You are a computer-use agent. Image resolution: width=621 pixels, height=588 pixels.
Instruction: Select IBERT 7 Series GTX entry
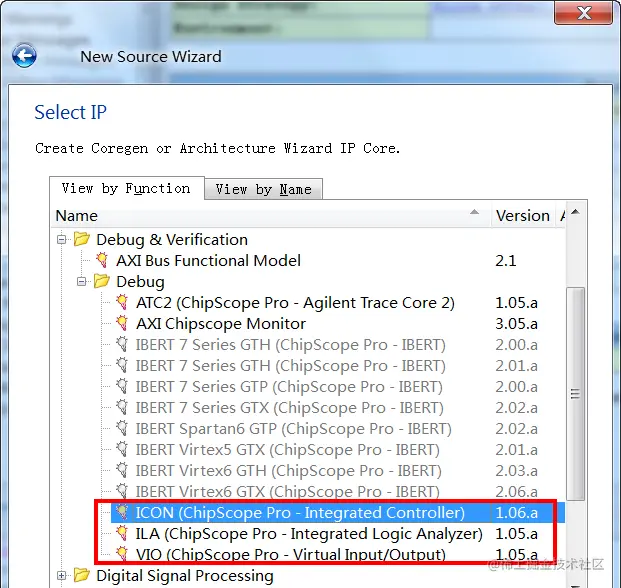(290, 407)
